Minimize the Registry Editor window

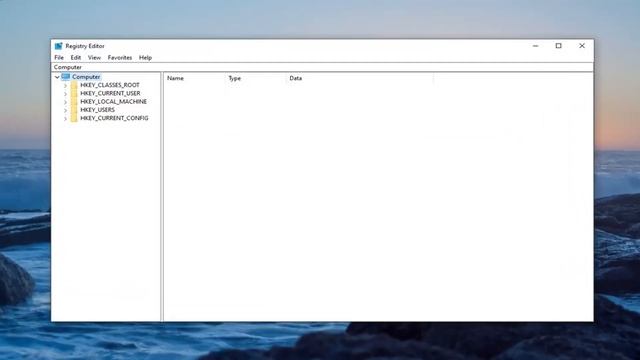pyautogui.click(x=536, y=46)
